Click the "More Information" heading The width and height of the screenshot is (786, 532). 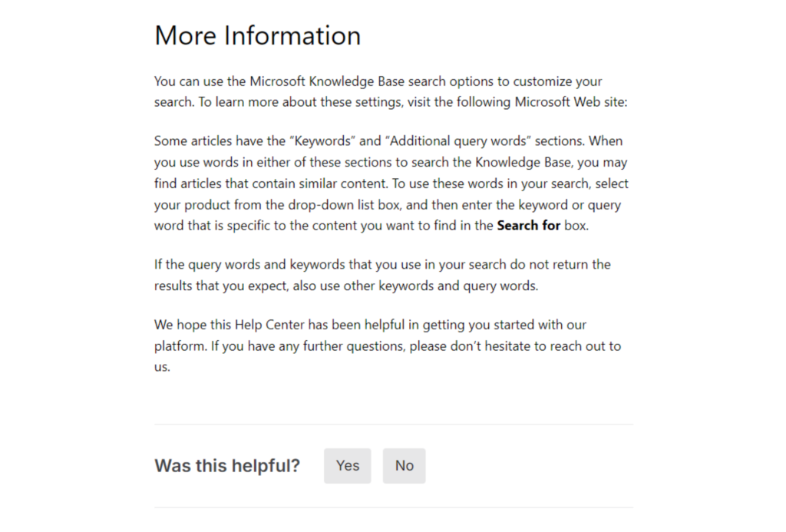pyautogui.click(x=257, y=36)
